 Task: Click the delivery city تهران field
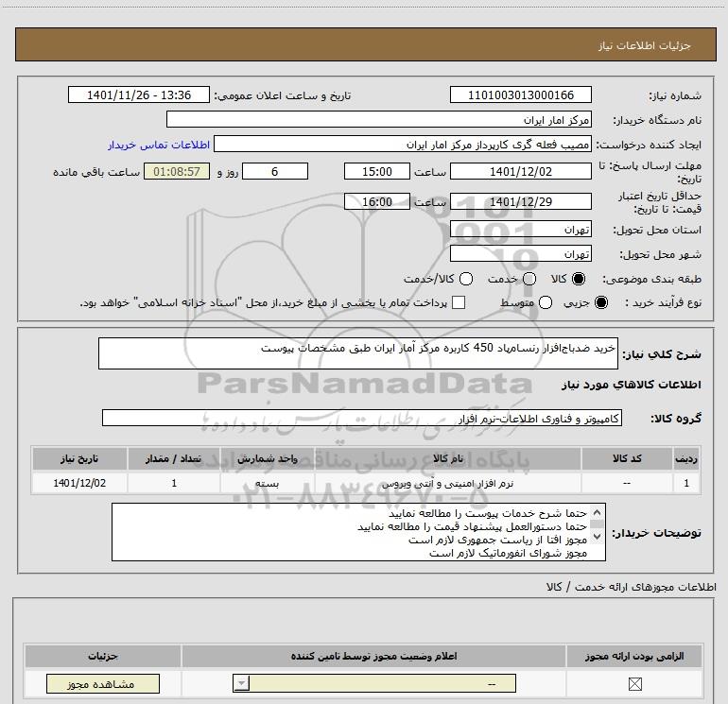[x=520, y=253]
